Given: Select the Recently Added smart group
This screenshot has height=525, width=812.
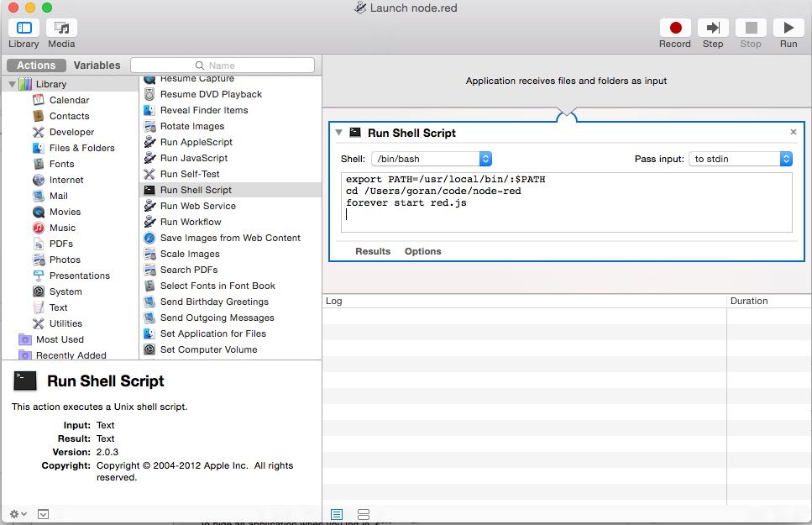Looking at the screenshot, I should click(71, 355).
